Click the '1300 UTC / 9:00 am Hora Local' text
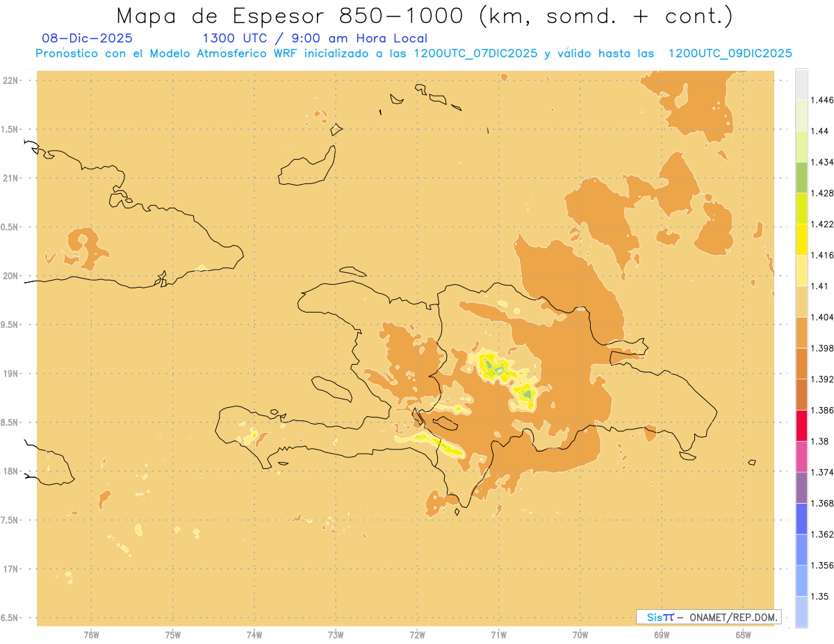 pyautogui.click(x=314, y=38)
